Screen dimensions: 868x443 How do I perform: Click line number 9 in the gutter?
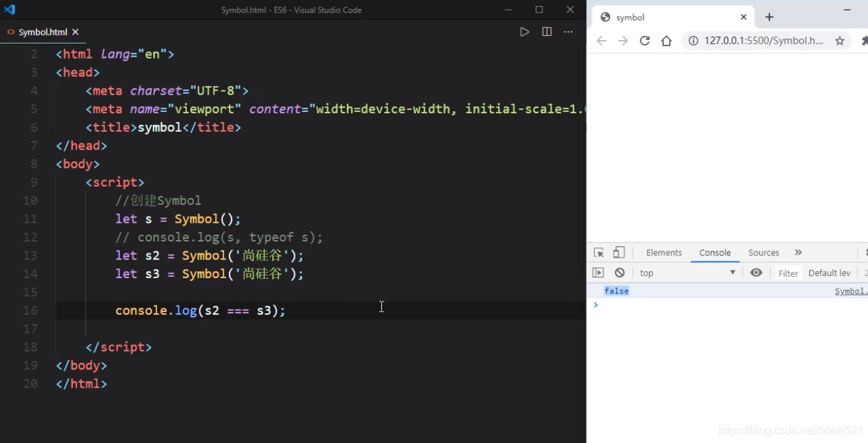pos(34,182)
